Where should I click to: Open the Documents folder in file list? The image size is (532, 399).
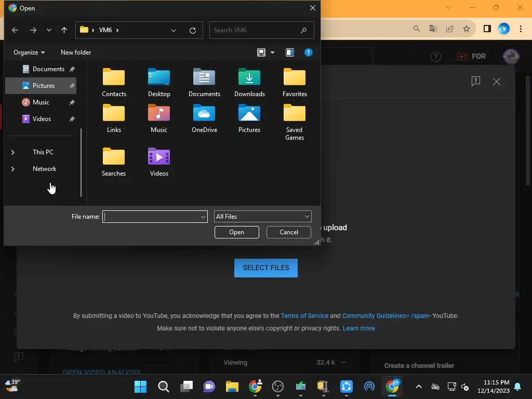204,83
